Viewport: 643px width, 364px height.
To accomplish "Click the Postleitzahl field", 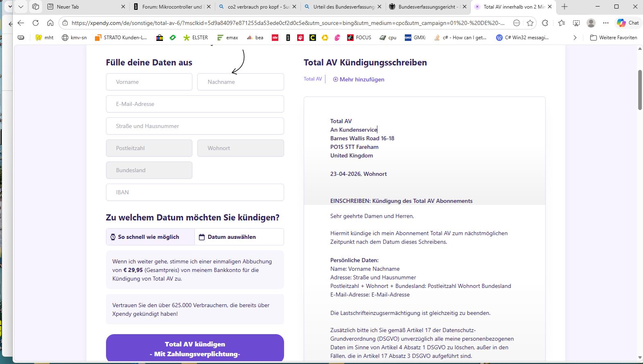I will (x=149, y=148).
